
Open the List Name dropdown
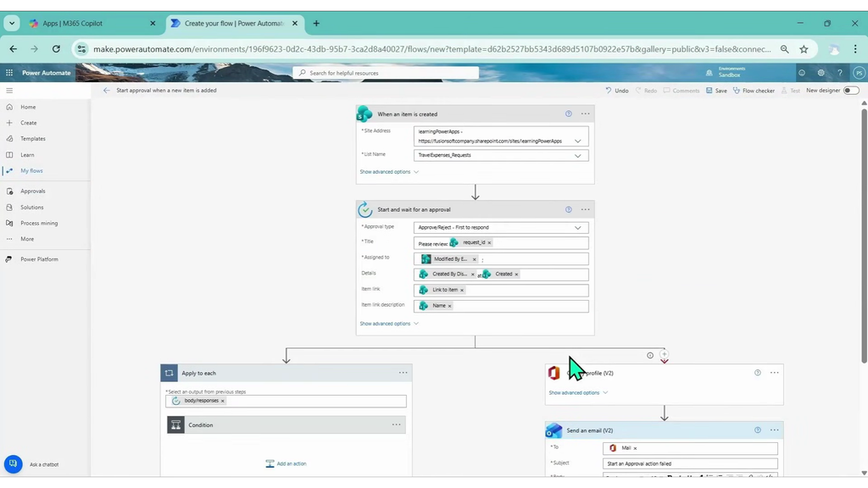pos(577,156)
